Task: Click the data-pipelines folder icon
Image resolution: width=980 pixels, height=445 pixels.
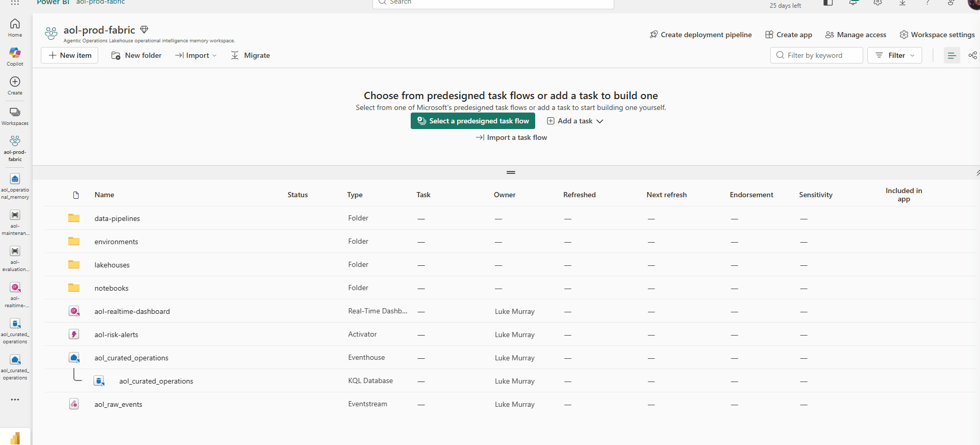Action: pyautogui.click(x=74, y=218)
